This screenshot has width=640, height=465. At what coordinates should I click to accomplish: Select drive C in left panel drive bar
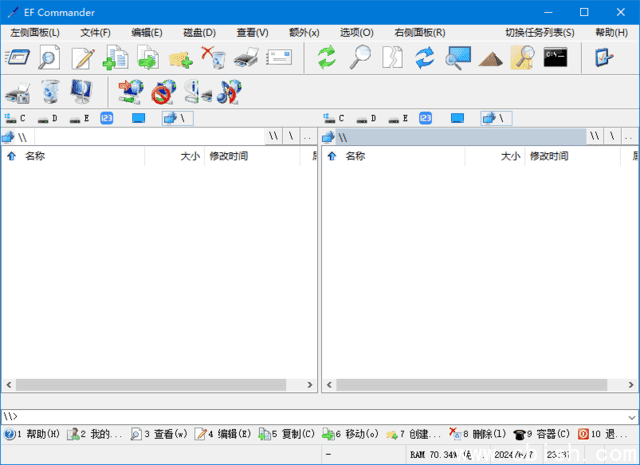pyautogui.click(x=15, y=118)
